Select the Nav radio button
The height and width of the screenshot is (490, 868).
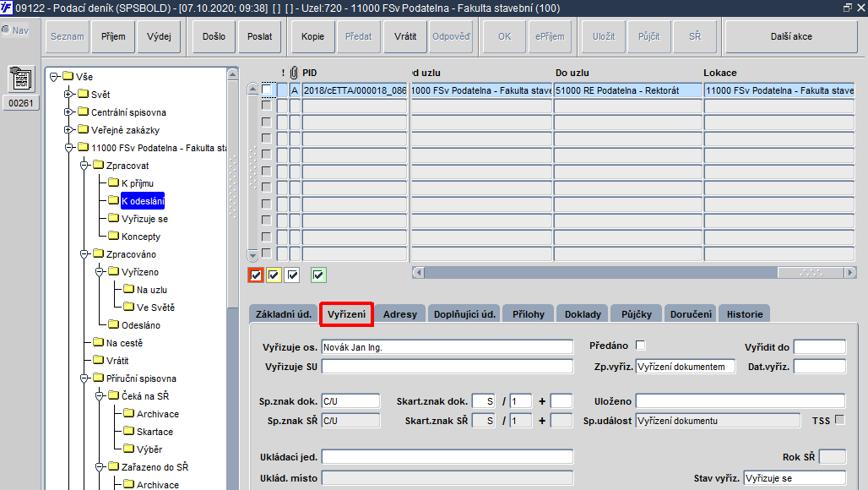tap(6, 30)
